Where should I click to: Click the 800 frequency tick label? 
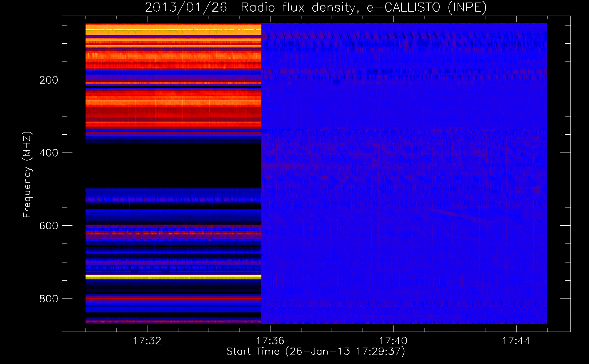[x=49, y=299]
